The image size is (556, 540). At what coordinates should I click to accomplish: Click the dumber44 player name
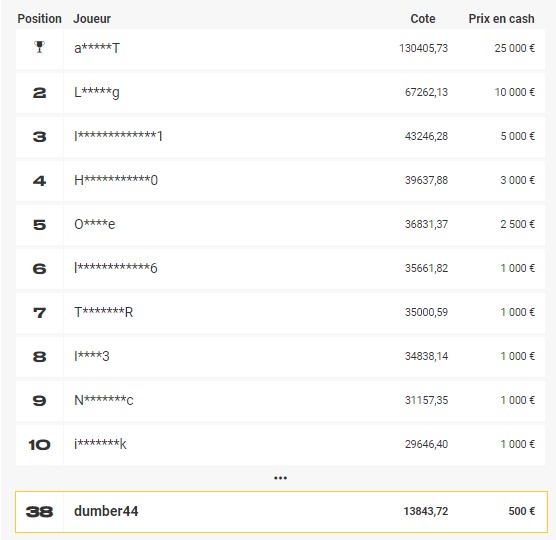coord(106,511)
